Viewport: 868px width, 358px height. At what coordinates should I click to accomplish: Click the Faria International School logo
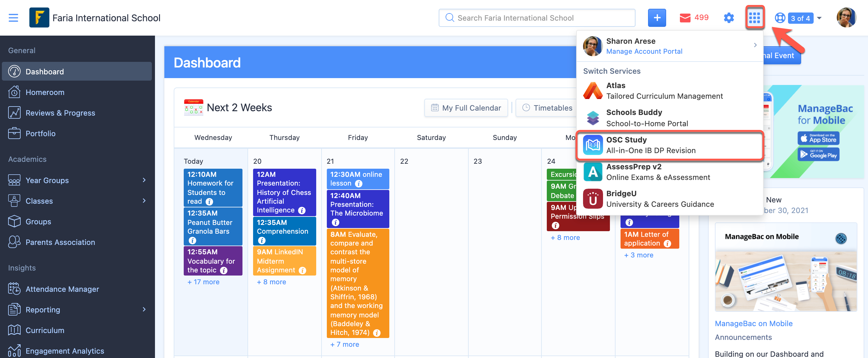point(39,17)
